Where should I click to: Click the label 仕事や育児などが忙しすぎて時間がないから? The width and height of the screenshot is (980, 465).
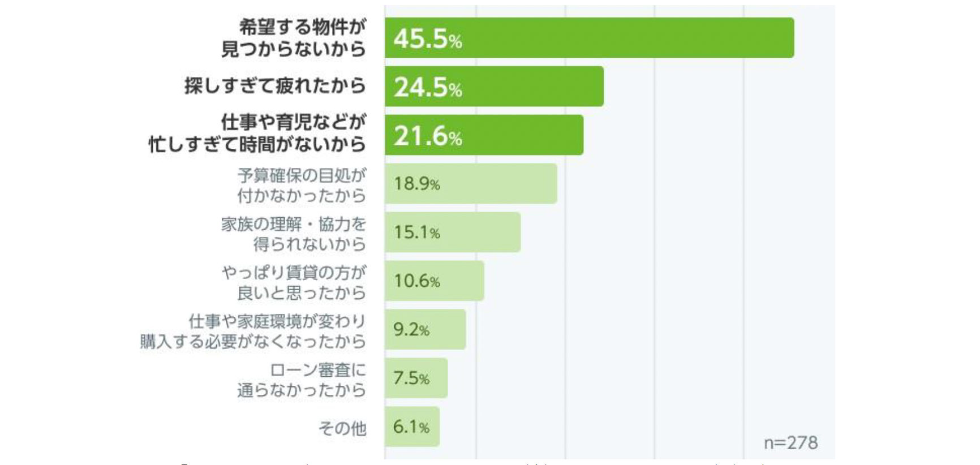tap(258, 134)
